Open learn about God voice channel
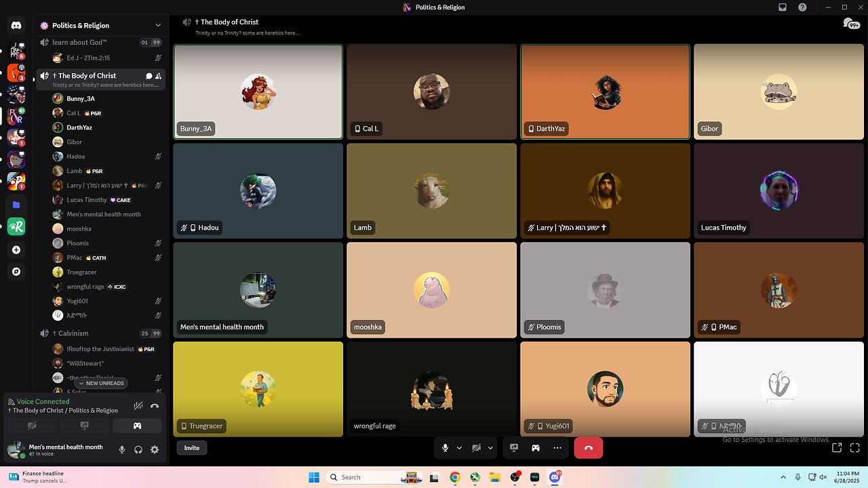Screen dimensions: 868x488 (x=101, y=42)
